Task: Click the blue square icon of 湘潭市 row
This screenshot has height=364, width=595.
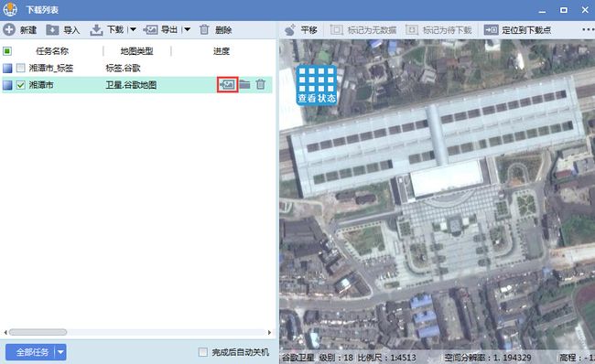Action: (x=7, y=85)
